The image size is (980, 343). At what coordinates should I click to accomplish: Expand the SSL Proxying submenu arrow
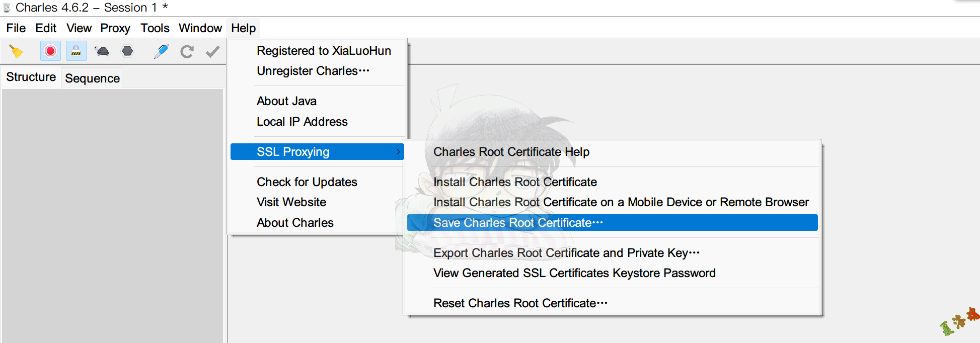coord(398,151)
